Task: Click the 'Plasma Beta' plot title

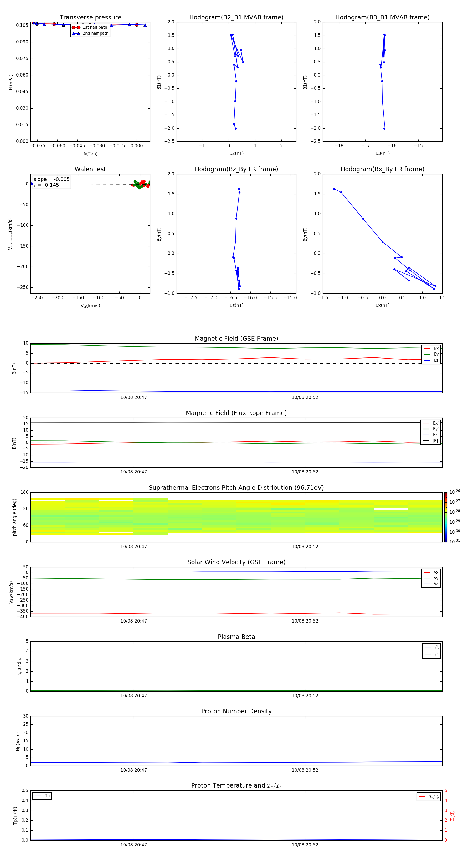Action: (x=236, y=637)
